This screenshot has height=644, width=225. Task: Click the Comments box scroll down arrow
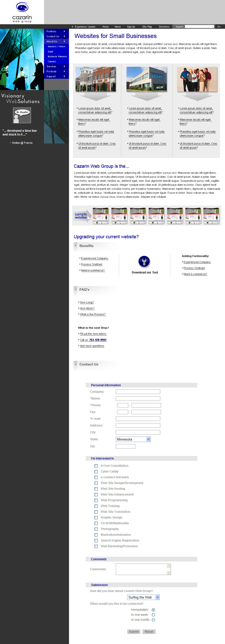pyautogui.click(x=169, y=572)
